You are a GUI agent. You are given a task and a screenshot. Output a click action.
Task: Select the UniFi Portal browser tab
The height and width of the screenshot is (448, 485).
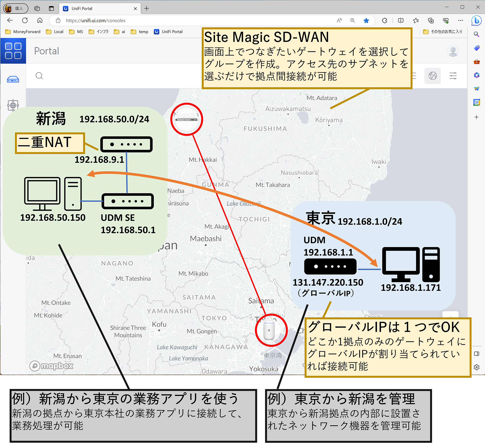tap(99, 8)
